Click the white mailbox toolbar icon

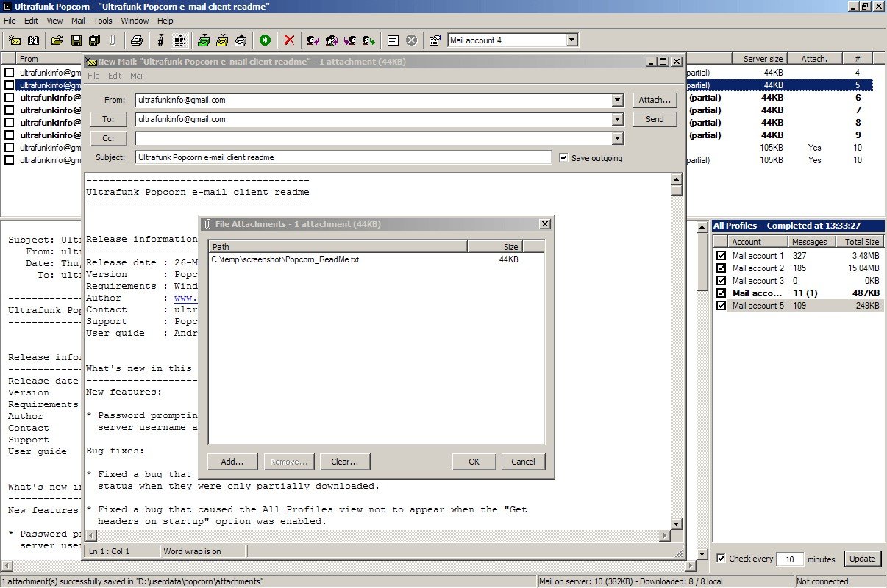pos(241,40)
